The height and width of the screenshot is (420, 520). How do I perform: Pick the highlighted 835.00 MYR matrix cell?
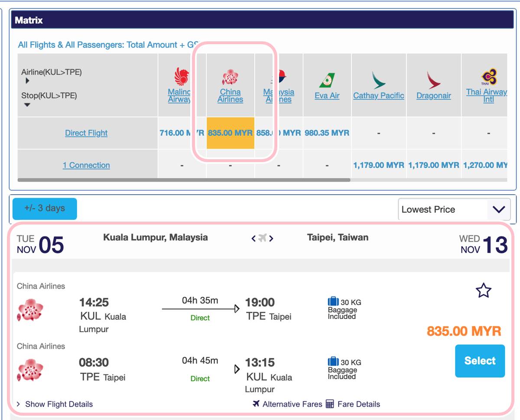tap(231, 133)
